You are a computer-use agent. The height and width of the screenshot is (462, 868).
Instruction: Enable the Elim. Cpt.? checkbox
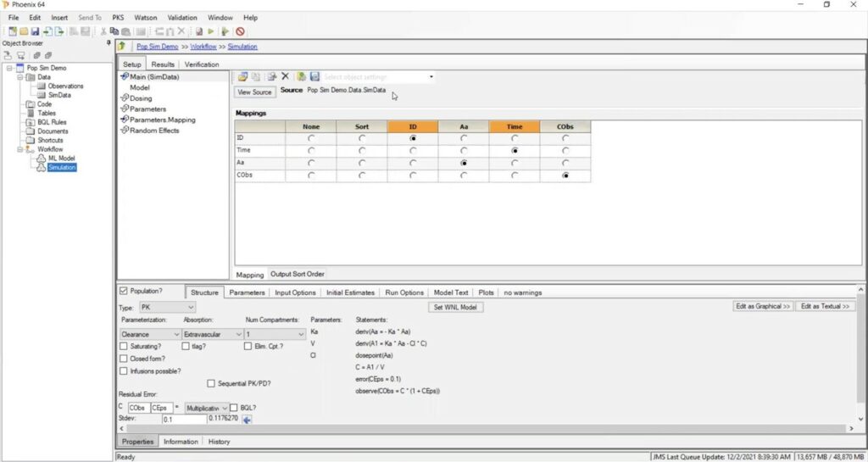(x=248, y=347)
